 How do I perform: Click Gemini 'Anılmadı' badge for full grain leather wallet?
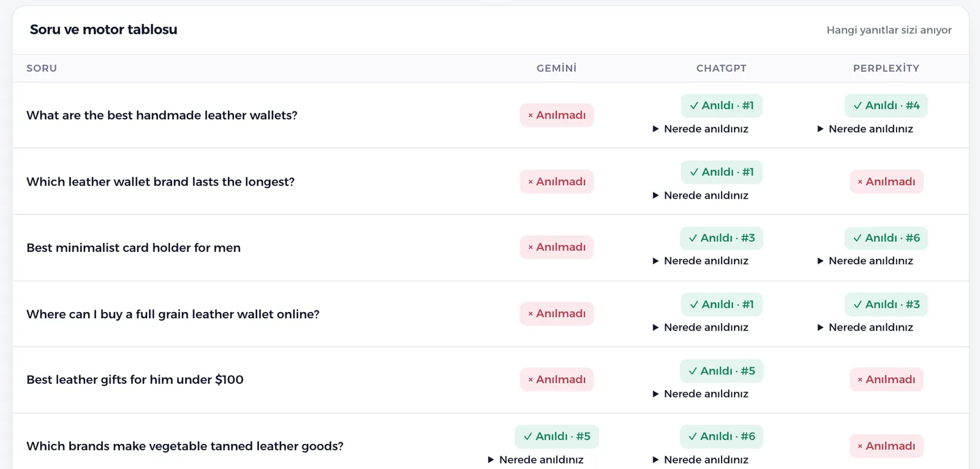(557, 314)
